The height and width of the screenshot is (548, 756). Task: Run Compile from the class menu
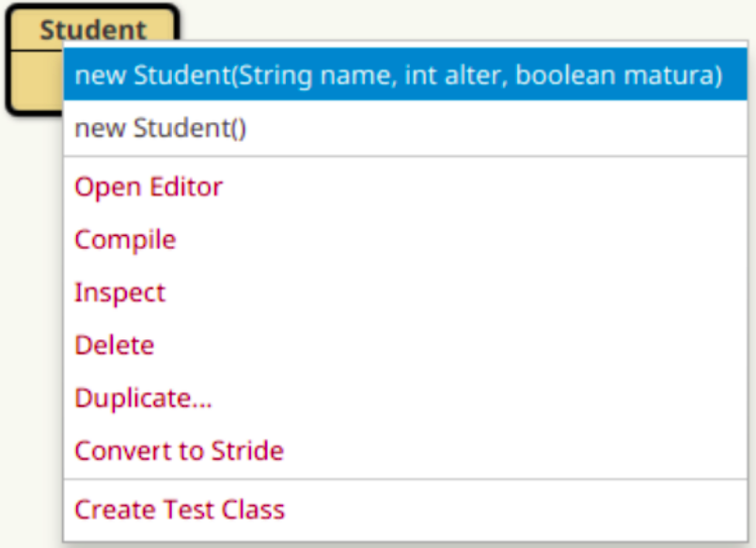click(125, 239)
